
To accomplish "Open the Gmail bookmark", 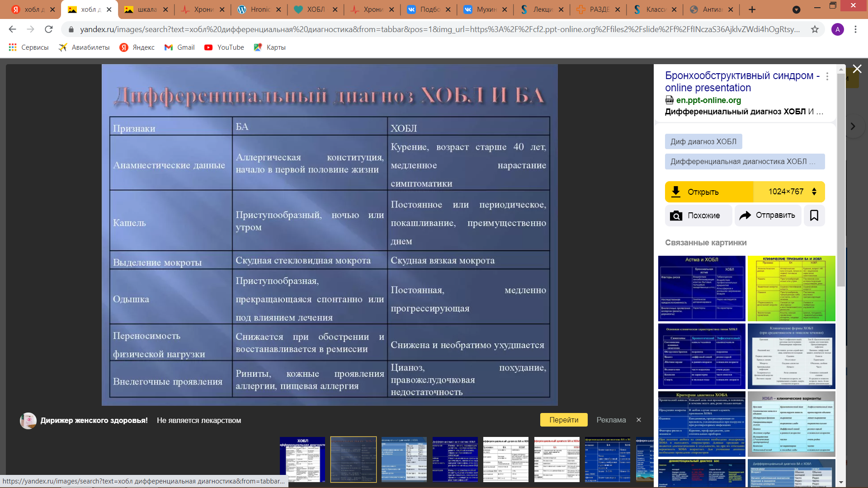I will [179, 47].
